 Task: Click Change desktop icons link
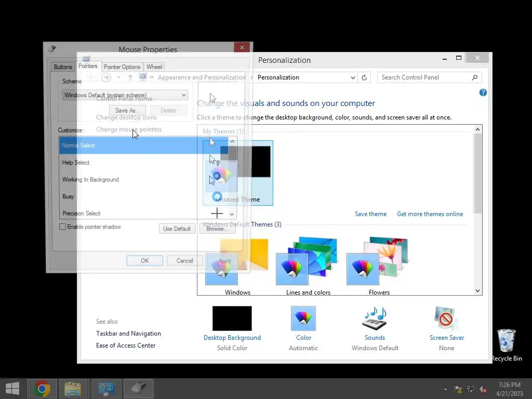pyautogui.click(x=126, y=117)
